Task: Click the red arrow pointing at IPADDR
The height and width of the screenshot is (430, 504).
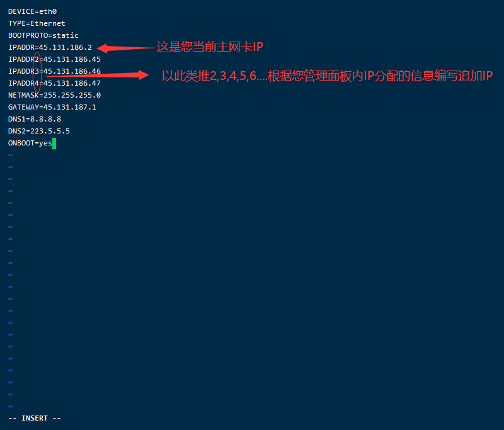Action: coord(126,48)
